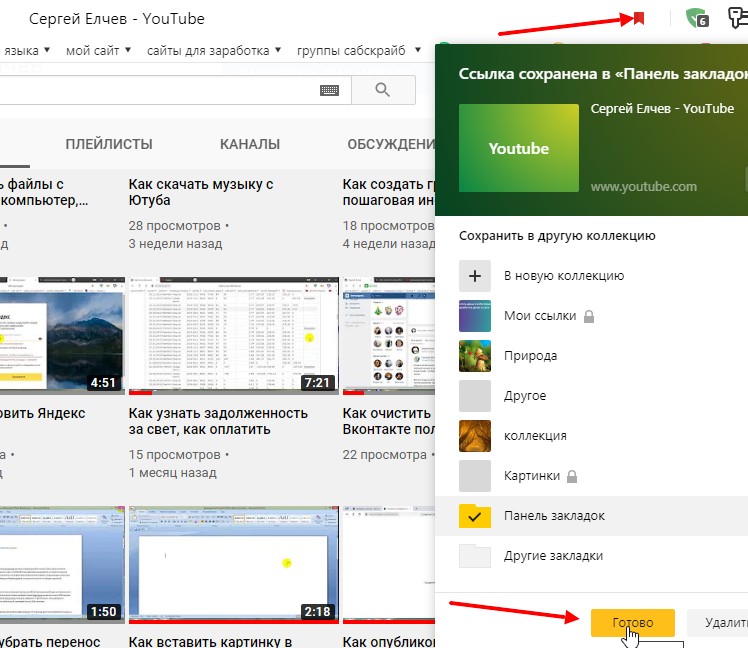The width and height of the screenshot is (748, 648).
Task: Switch to the КАНАЛЫ tab
Action: click(x=250, y=144)
